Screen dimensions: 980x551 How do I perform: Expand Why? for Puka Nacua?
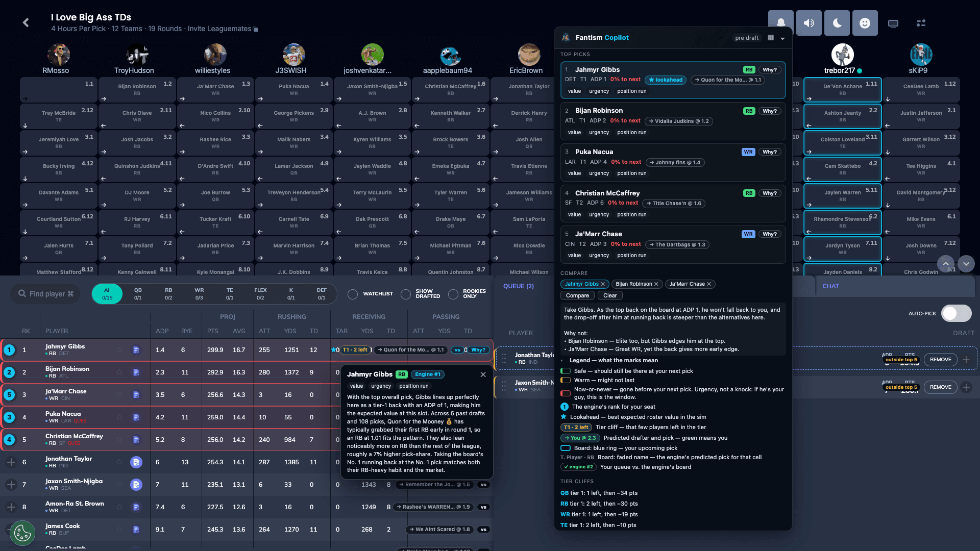tap(770, 152)
